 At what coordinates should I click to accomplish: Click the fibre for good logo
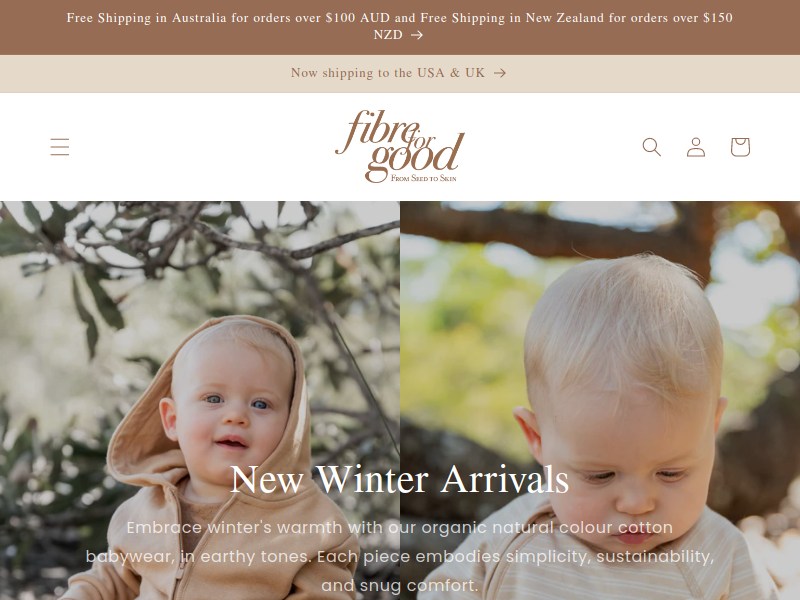tap(399, 146)
